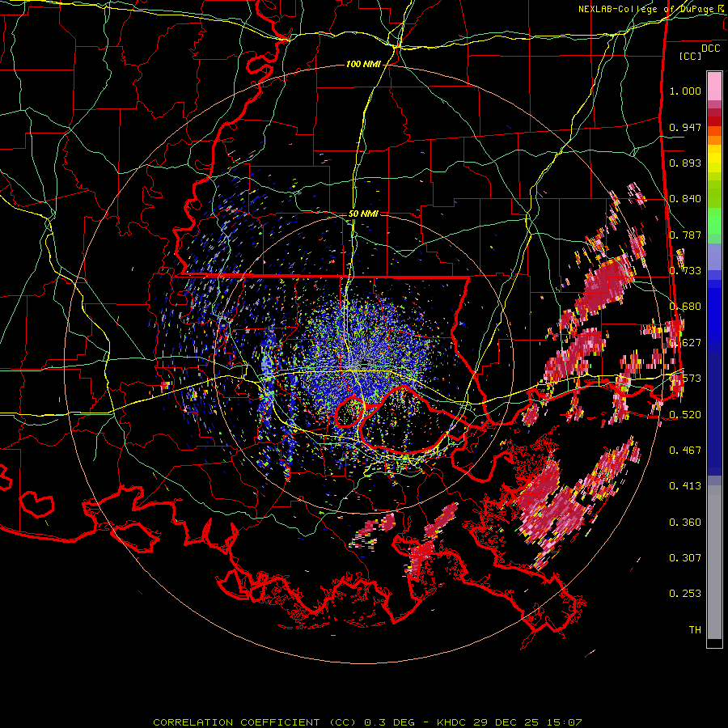This screenshot has width=728, height=728.
Task: Click the KHDC radar site identifier
Action: click(x=452, y=722)
